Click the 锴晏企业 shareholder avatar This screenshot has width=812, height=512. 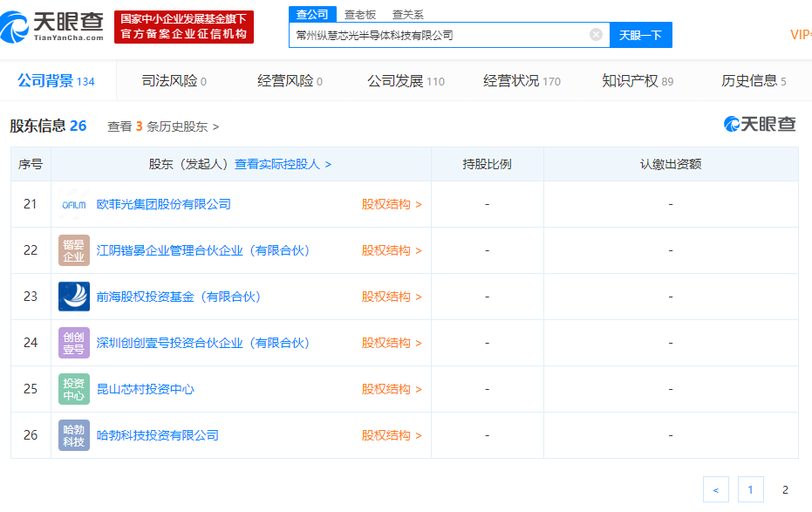coord(74,250)
